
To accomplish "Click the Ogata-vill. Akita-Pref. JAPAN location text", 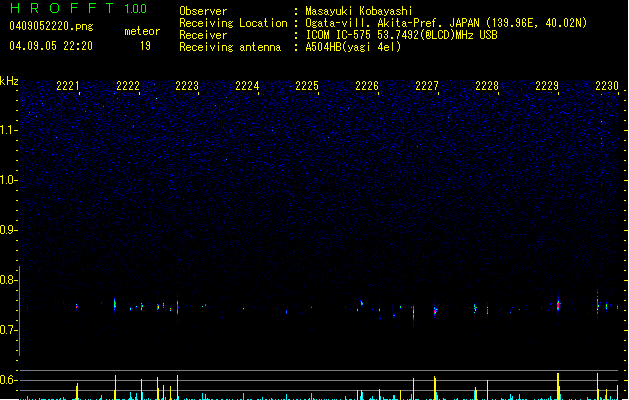I will pos(446,23).
